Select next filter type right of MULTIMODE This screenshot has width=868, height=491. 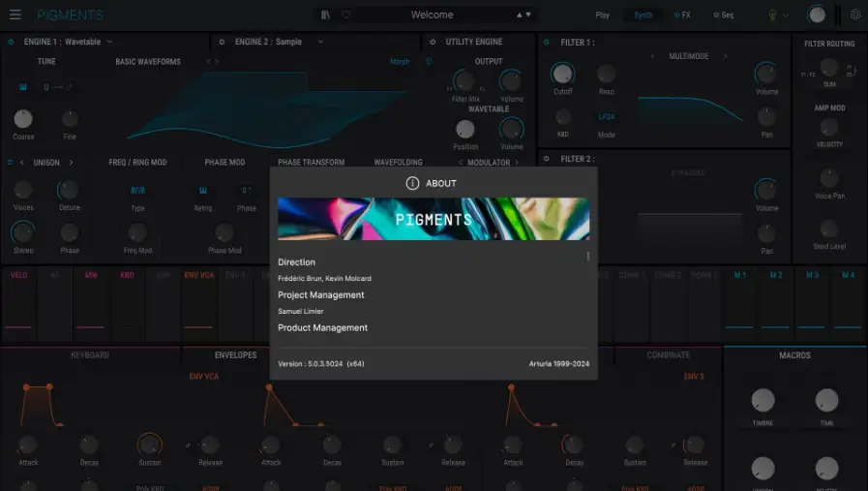(725, 56)
